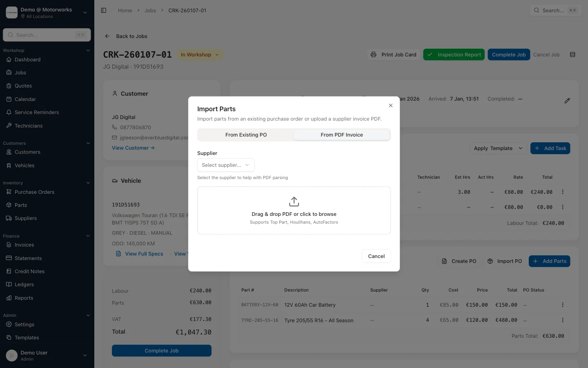
Task: Switch to the From Existing PO tab
Action: [245, 135]
